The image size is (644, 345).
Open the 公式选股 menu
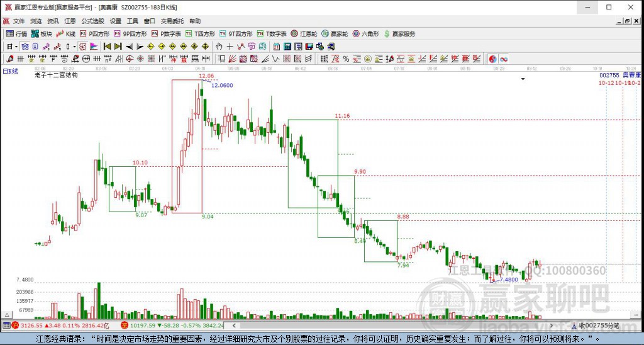coord(93,21)
